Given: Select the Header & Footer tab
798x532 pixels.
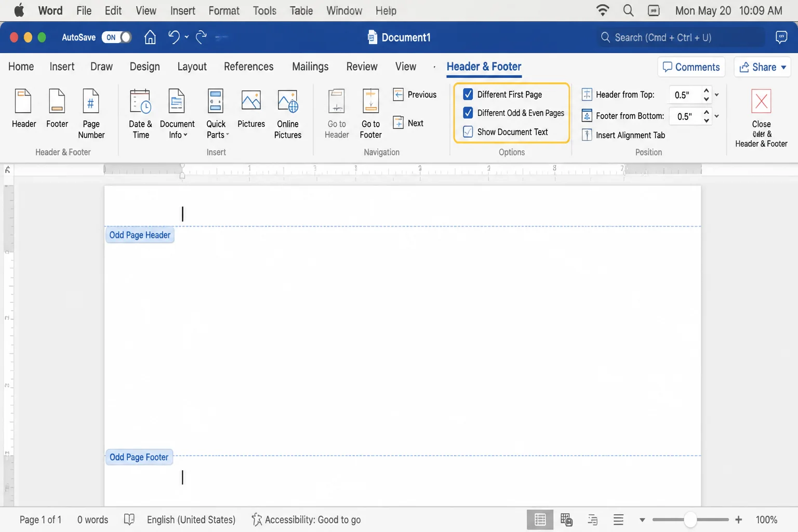Looking at the screenshot, I should (x=484, y=66).
